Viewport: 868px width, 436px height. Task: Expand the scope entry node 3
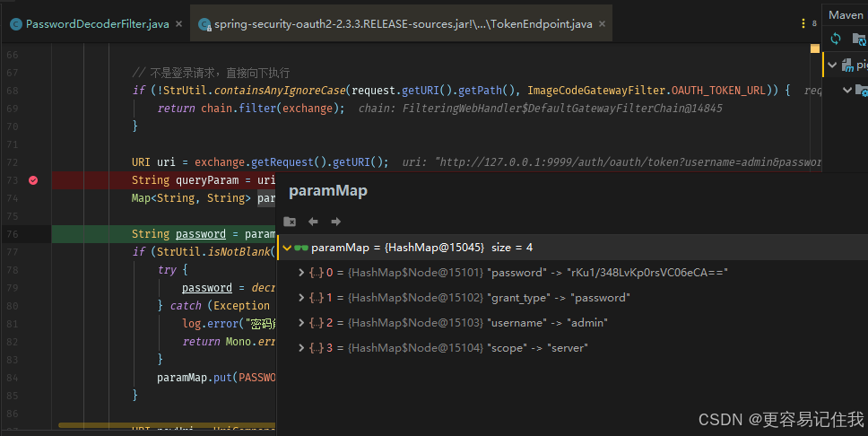coord(301,348)
